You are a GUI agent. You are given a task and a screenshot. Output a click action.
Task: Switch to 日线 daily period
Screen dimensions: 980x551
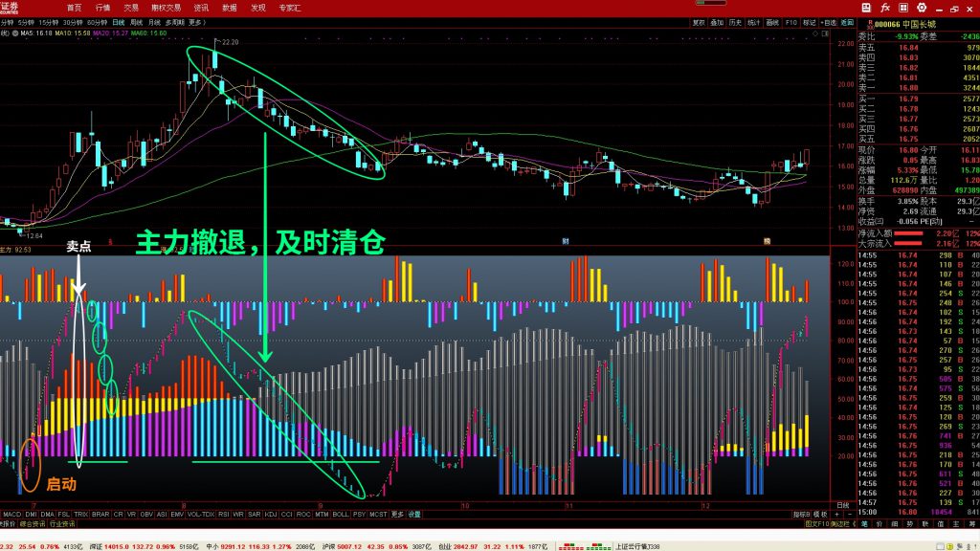118,21
